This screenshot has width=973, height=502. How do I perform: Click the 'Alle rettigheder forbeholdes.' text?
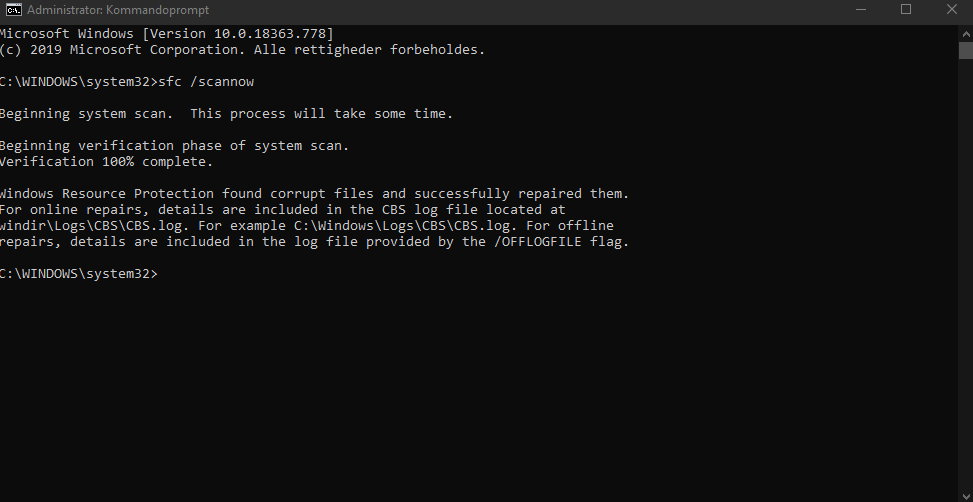coord(369,50)
